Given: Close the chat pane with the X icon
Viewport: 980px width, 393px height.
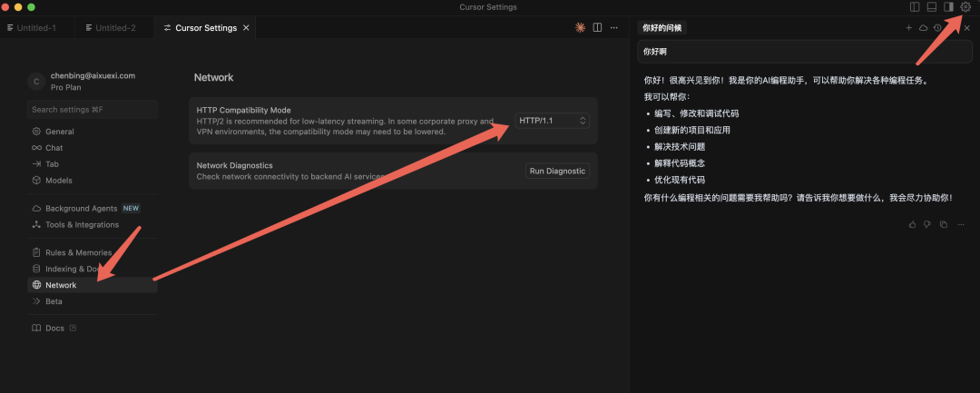Looking at the screenshot, I should point(967,27).
